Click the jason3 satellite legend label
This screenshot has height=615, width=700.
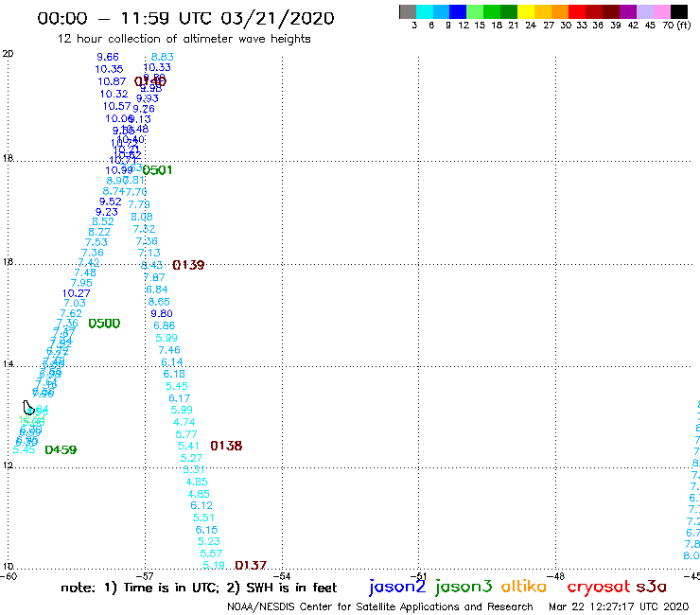click(464, 587)
